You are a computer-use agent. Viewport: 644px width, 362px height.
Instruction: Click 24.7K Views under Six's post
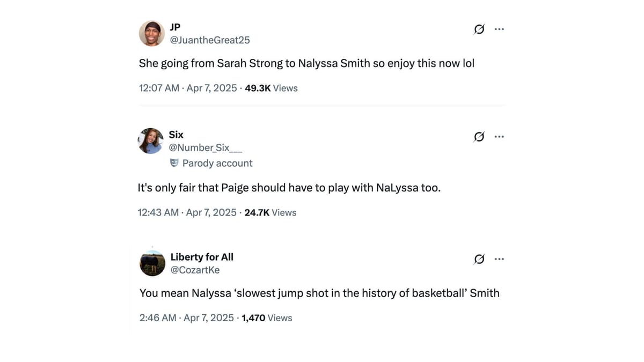tap(270, 212)
